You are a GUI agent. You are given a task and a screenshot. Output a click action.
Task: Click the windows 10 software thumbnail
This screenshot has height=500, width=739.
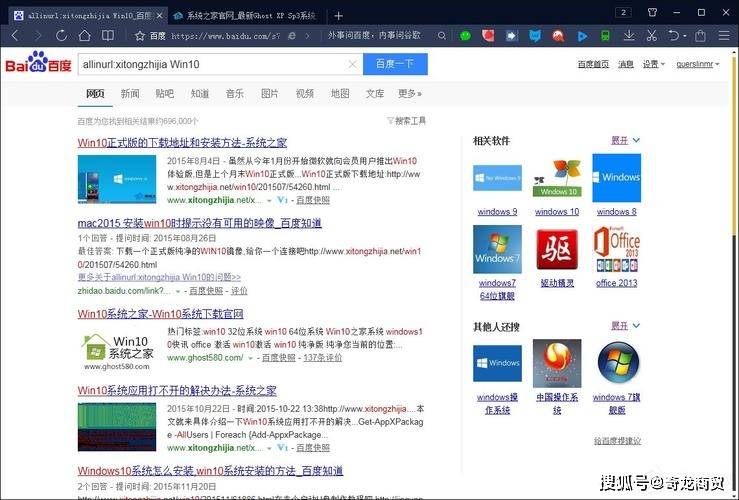pyautogui.click(x=557, y=178)
